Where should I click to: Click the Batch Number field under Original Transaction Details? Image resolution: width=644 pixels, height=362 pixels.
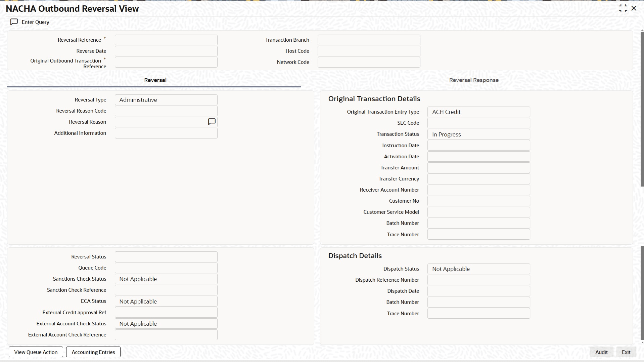click(x=479, y=223)
